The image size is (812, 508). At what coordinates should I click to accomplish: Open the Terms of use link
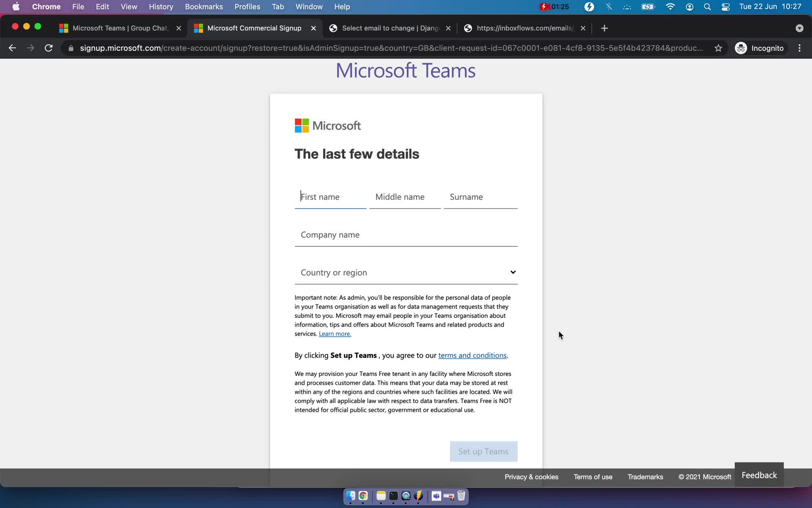tap(593, 477)
